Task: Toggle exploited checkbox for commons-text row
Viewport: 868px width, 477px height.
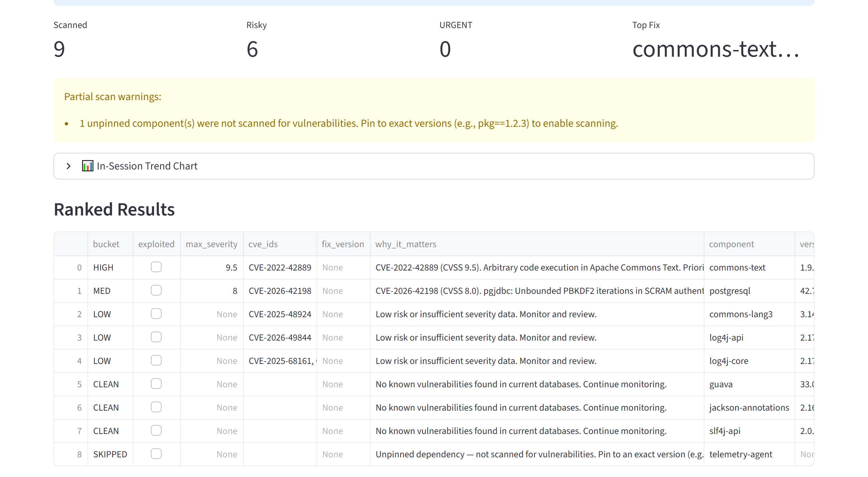Action: coord(156,267)
